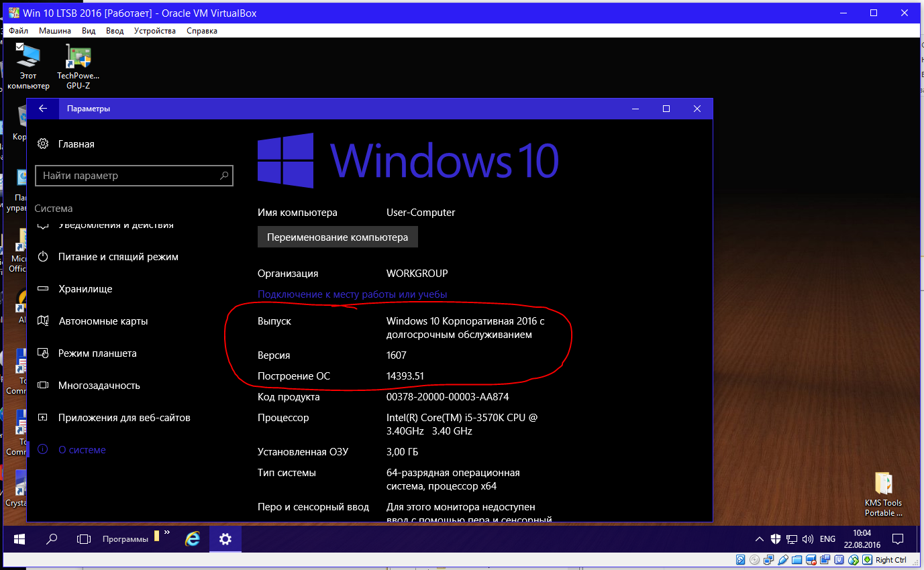
Task: Open the Action Center notification icon
Action: (898, 539)
